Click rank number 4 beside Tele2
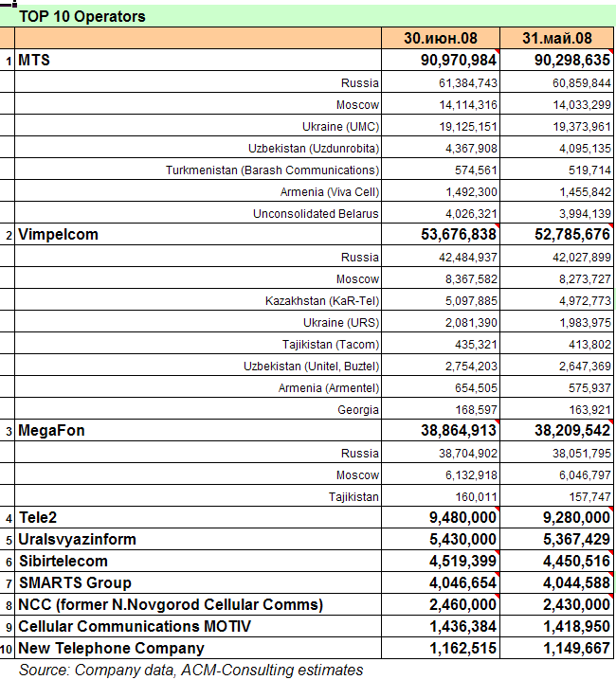Screen dimensions: 616x680 click(7, 518)
